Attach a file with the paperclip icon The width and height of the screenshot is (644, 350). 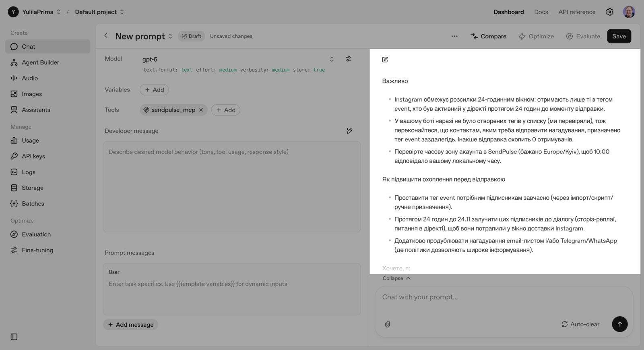click(x=388, y=324)
